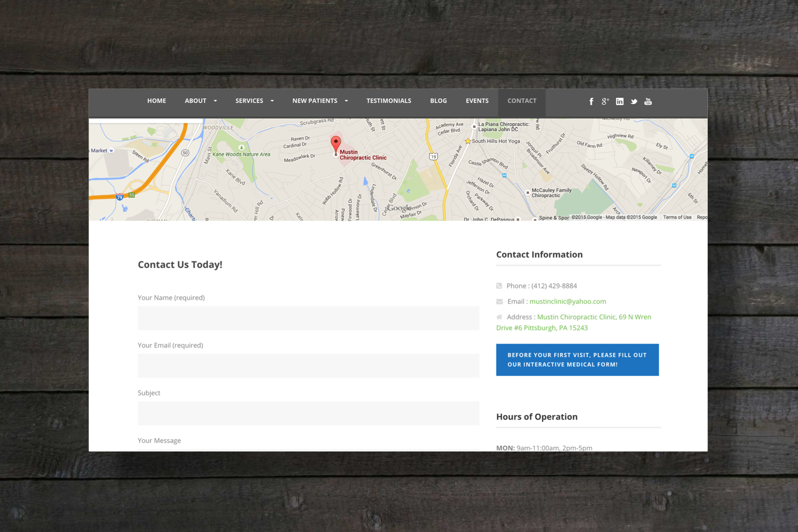This screenshot has width=798, height=532.
Task: Open the Blog page
Action: click(x=438, y=101)
